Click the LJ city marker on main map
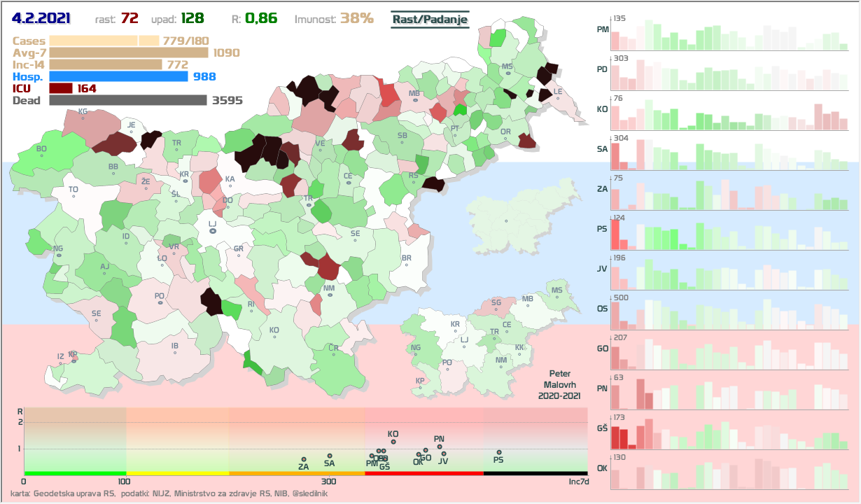861x504 pixels. click(213, 230)
